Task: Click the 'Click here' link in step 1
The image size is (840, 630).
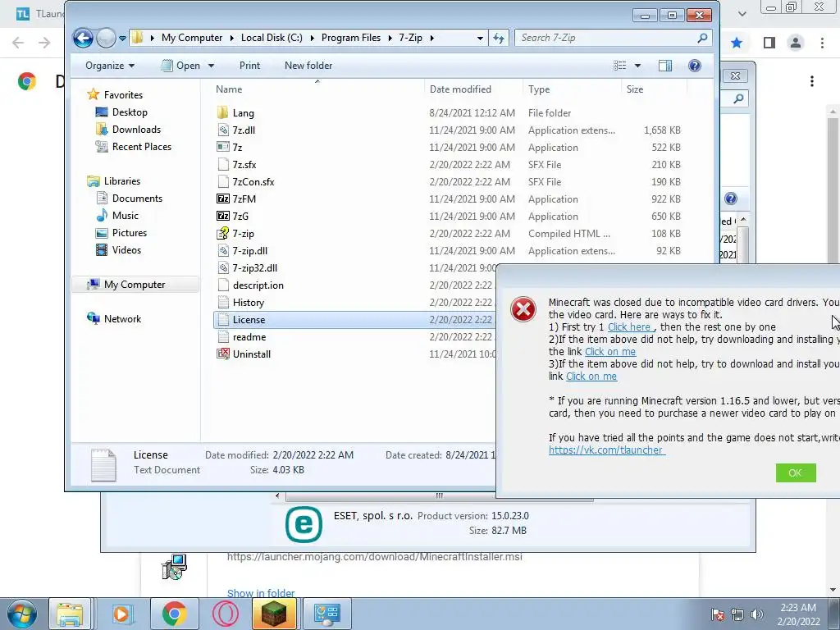Action: (629, 326)
